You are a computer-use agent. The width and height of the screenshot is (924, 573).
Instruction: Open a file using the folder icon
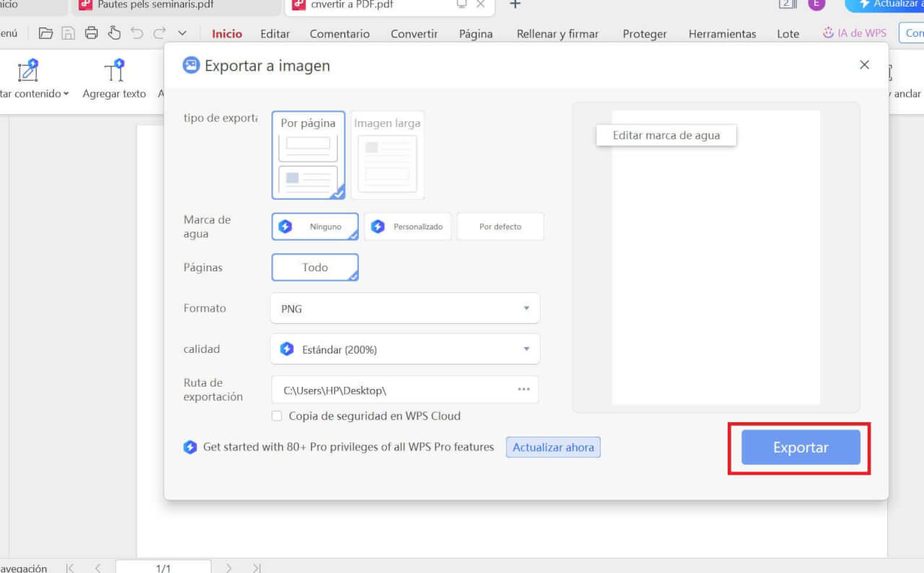pyautogui.click(x=47, y=32)
